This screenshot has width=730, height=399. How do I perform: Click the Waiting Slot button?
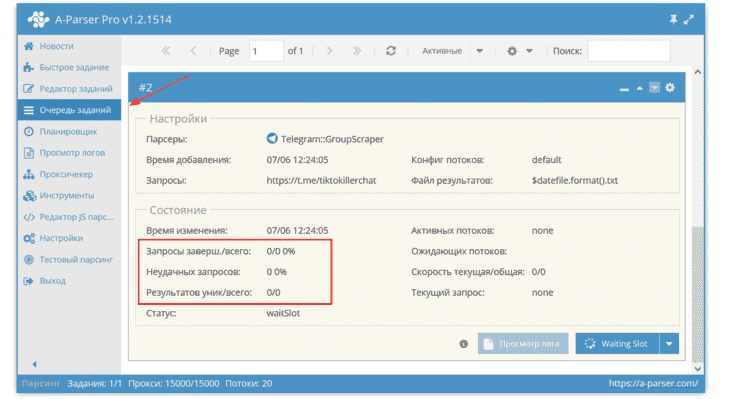pos(617,344)
